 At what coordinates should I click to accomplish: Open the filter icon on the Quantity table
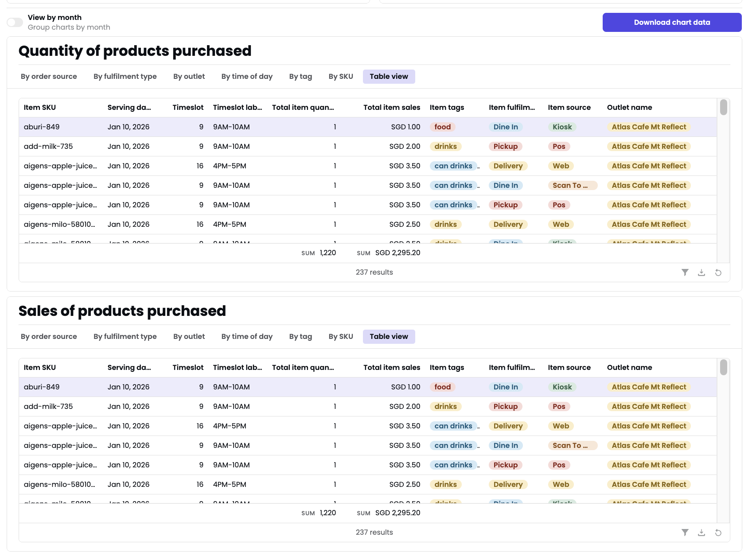685,272
